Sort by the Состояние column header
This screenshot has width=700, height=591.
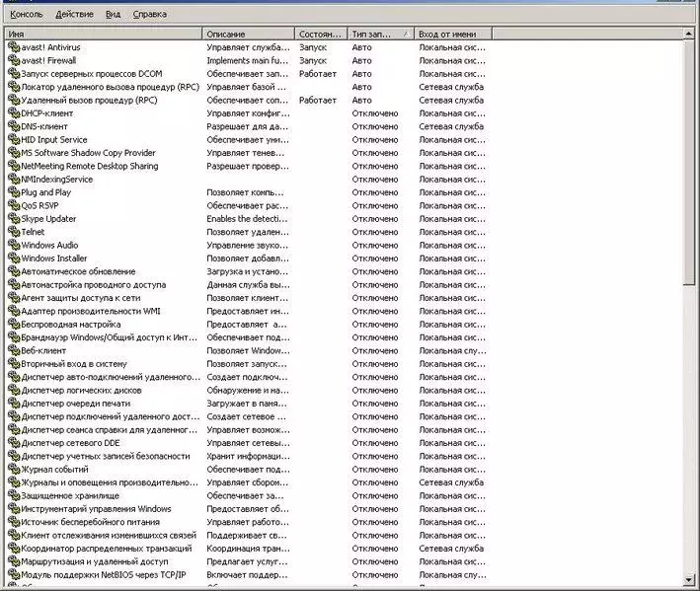(321, 34)
